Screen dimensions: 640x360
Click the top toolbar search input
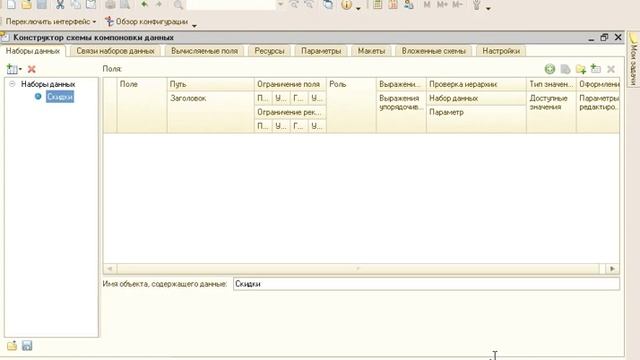click(231, 5)
